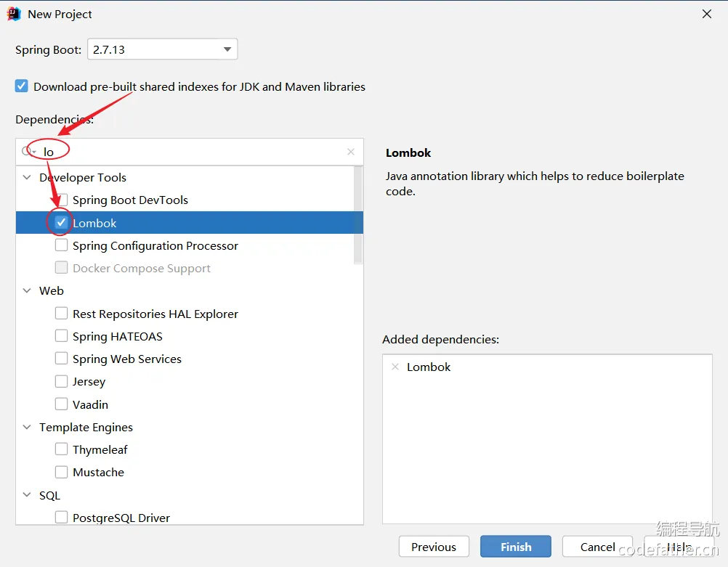The image size is (728, 567).
Task: Select Thymeleaf row text
Action: tap(100, 450)
